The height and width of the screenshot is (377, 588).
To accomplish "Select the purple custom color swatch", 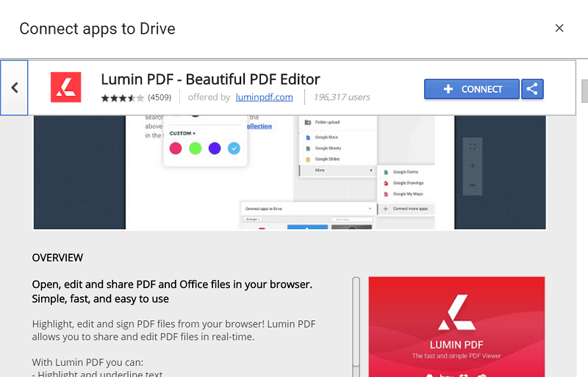I will [x=215, y=148].
